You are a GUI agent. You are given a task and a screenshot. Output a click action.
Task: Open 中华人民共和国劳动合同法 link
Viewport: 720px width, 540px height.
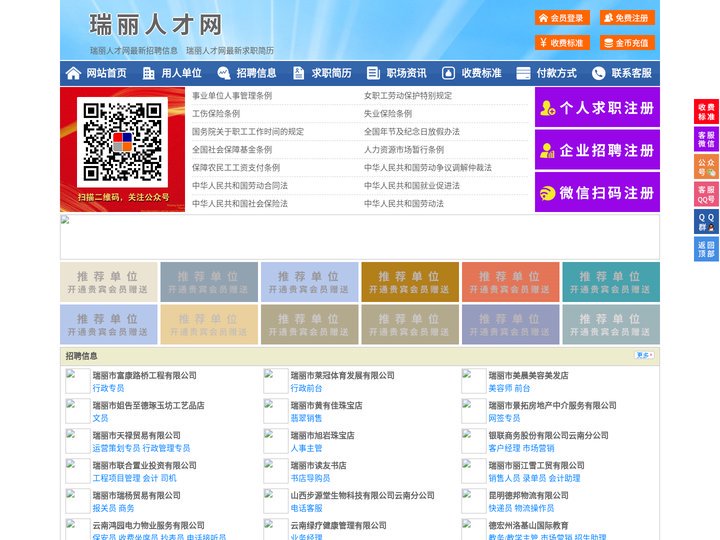pyautogui.click(x=240, y=186)
